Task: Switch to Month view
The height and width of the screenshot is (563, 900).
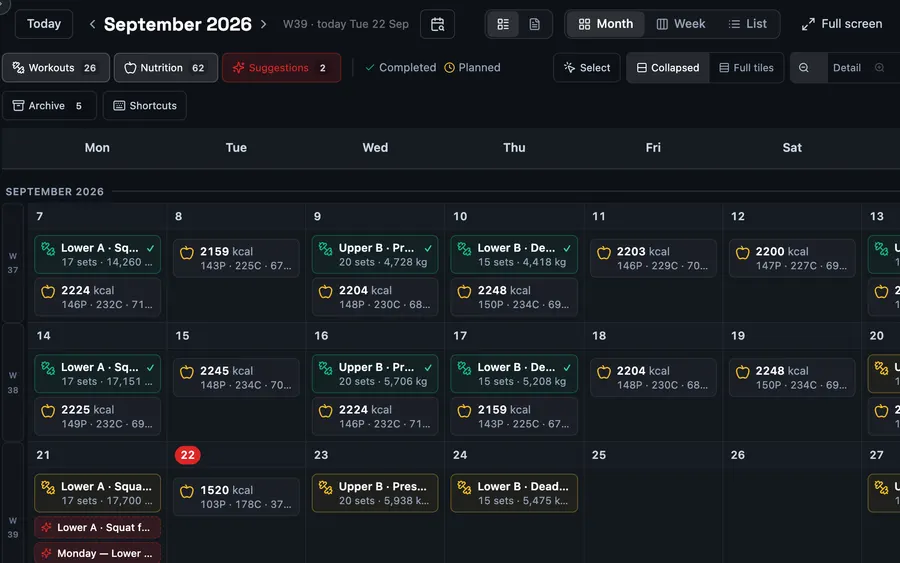Action: click(x=606, y=24)
